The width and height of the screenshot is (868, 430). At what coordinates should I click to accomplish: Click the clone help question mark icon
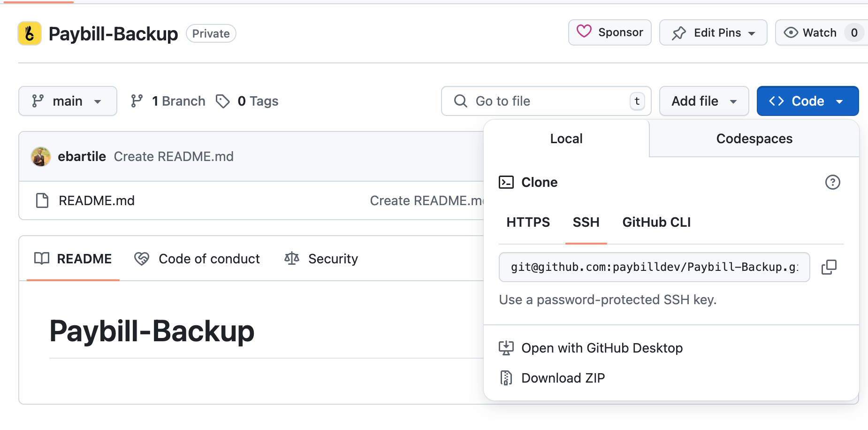[833, 182]
